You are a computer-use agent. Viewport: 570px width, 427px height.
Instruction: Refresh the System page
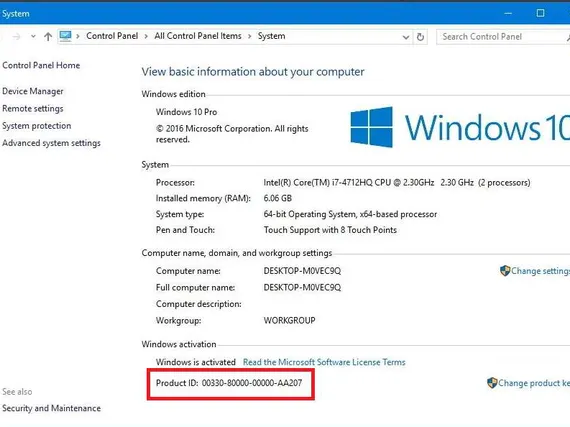[x=420, y=37]
